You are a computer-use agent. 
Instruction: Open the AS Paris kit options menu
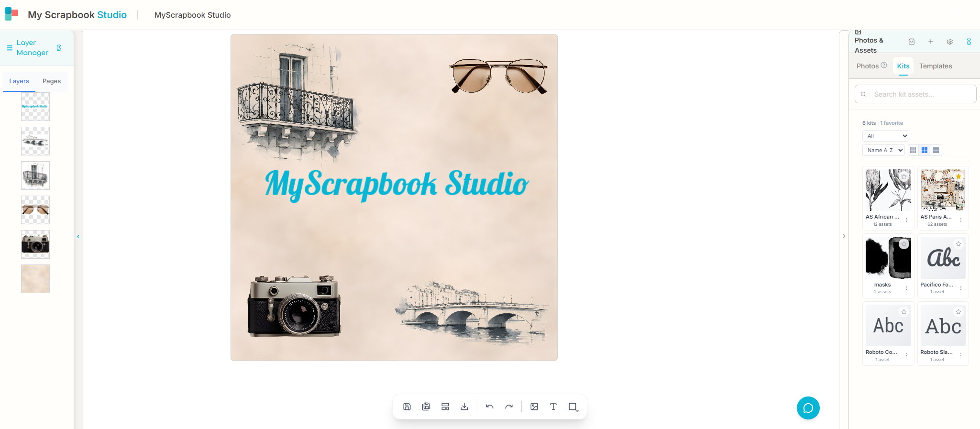961,220
